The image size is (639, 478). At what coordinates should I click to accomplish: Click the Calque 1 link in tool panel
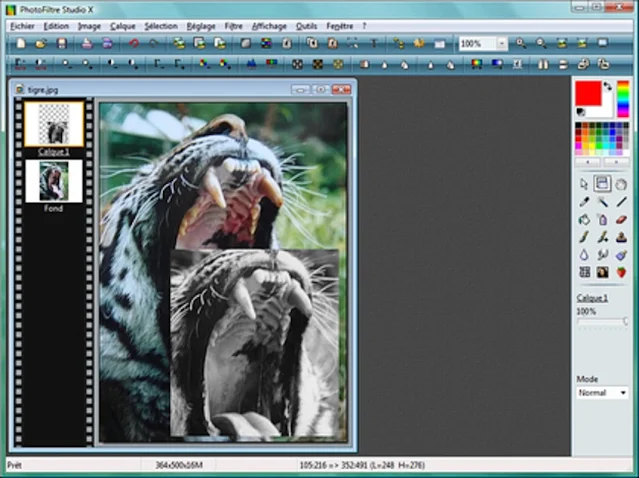[x=592, y=298]
